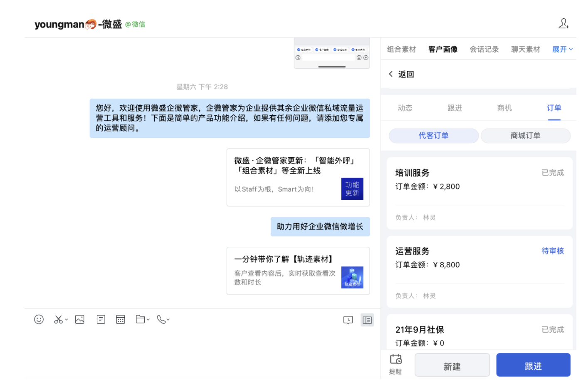Screen dimensions: 588x388
Task: Click 订单金额 ¥ 8,800 text
Action: tap(427, 265)
